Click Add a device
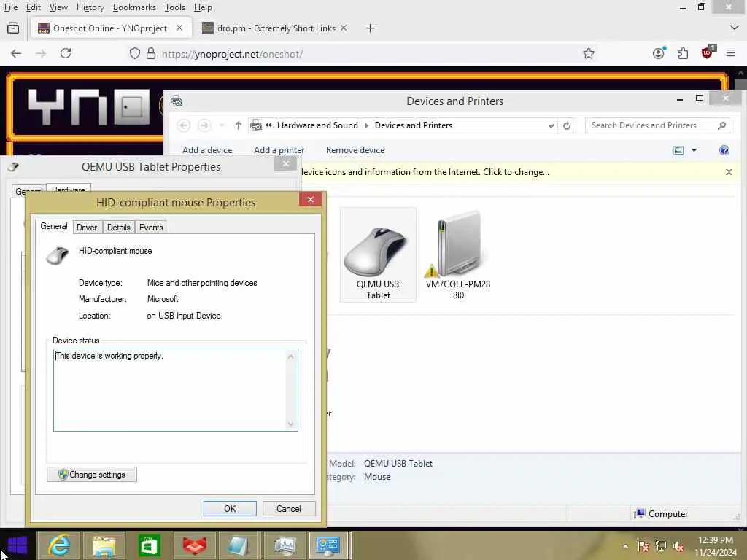Image resolution: width=747 pixels, height=560 pixels. [x=207, y=150]
